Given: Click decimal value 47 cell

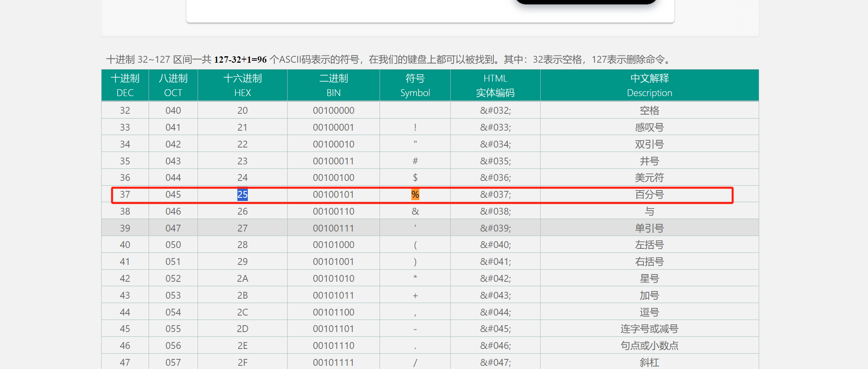Looking at the screenshot, I should [125, 362].
